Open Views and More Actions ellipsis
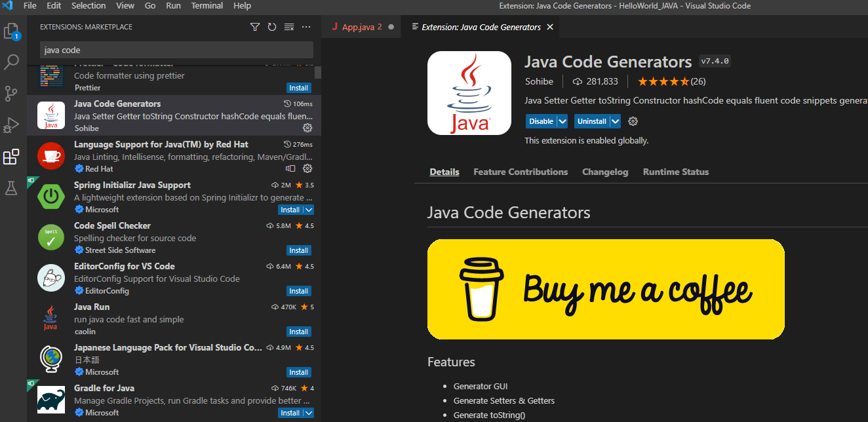 pyautogui.click(x=306, y=27)
